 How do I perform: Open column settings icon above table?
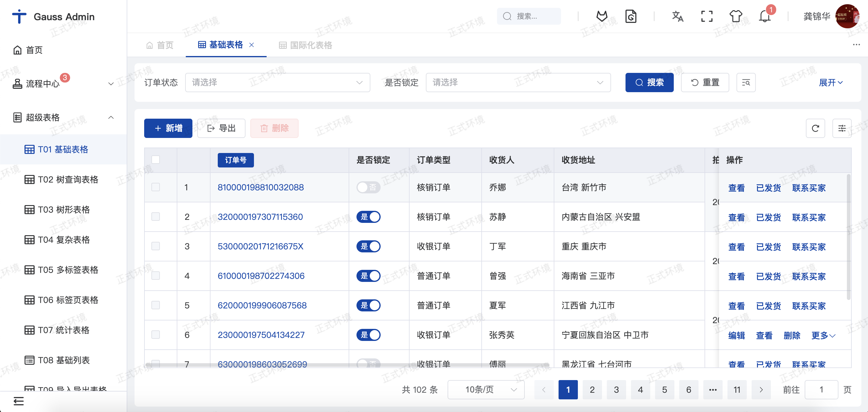(x=841, y=128)
